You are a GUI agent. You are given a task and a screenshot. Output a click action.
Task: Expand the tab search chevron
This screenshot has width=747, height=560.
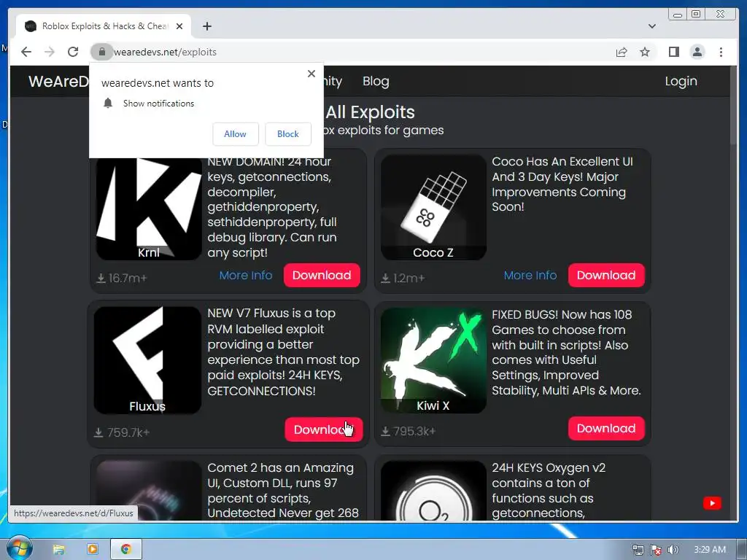(651, 26)
